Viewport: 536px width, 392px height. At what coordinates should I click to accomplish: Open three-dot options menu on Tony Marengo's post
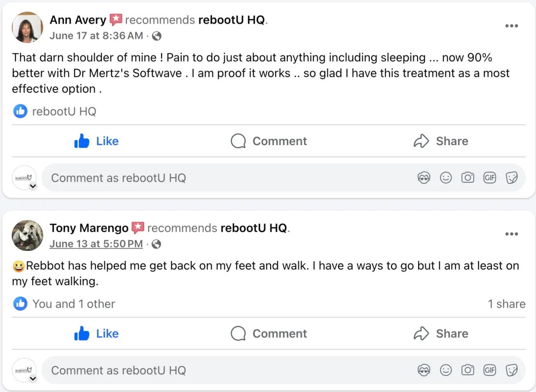tap(511, 234)
